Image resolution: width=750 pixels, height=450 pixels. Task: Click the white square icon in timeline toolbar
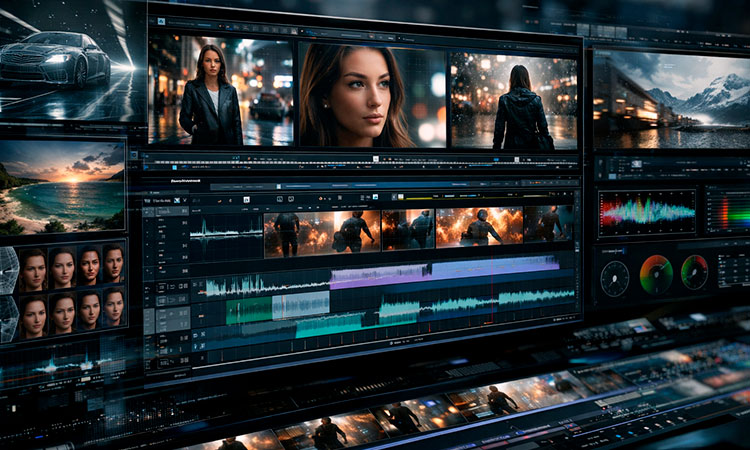[245, 199]
